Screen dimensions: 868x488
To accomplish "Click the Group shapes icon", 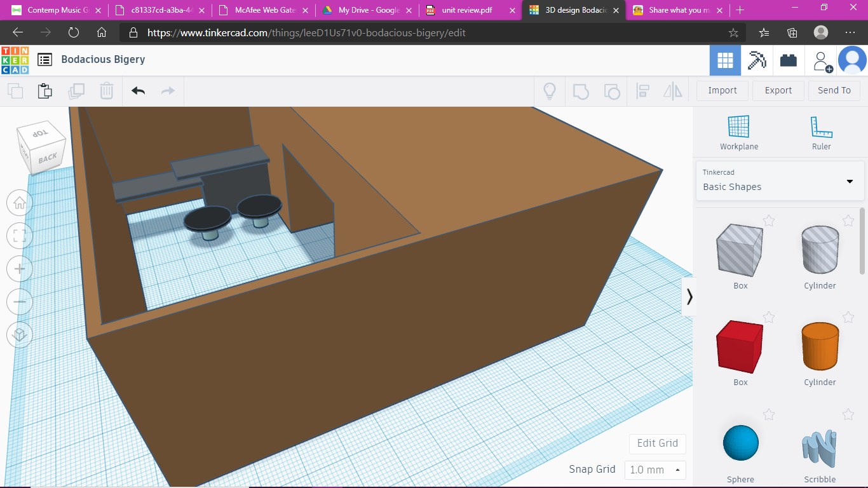I will (x=581, y=91).
